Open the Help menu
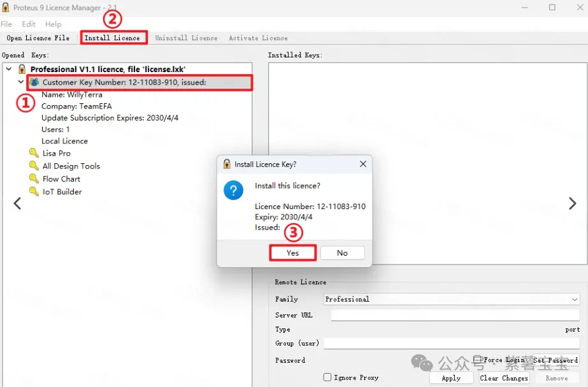This screenshot has width=588, height=387. tap(54, 24)
